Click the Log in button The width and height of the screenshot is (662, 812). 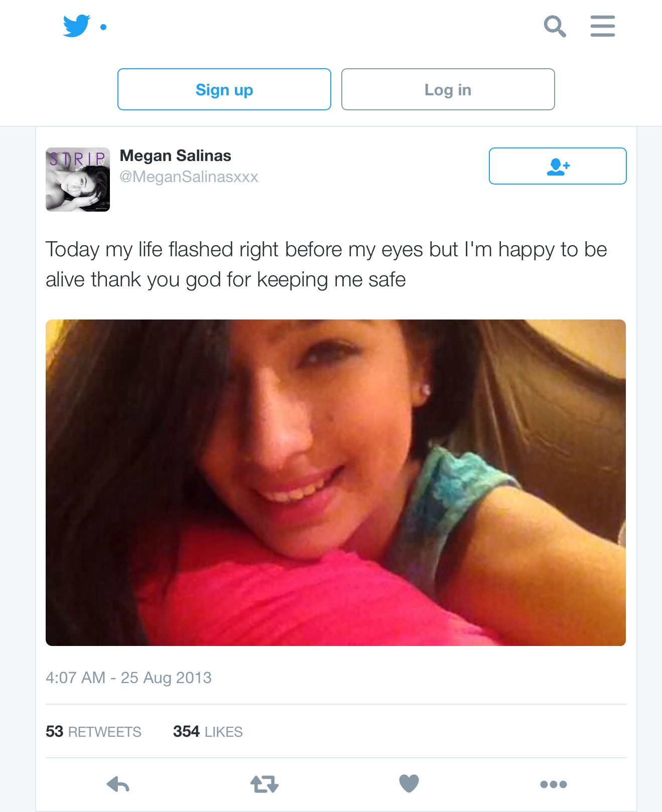point(448,89)
